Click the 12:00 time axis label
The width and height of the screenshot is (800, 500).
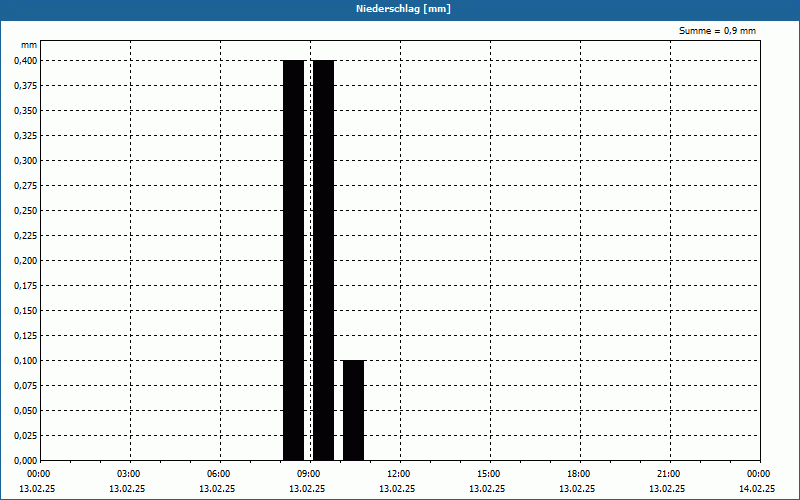click(x=398, y=474)
